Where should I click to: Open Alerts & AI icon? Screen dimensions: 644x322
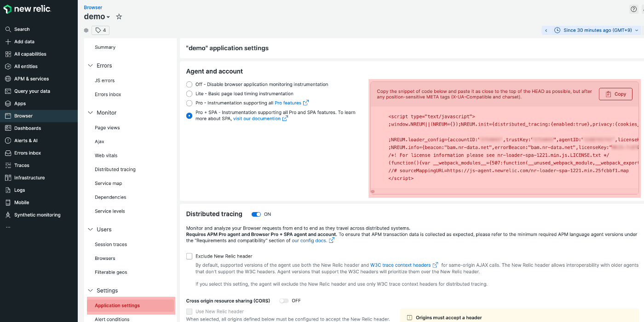(8, 141)
